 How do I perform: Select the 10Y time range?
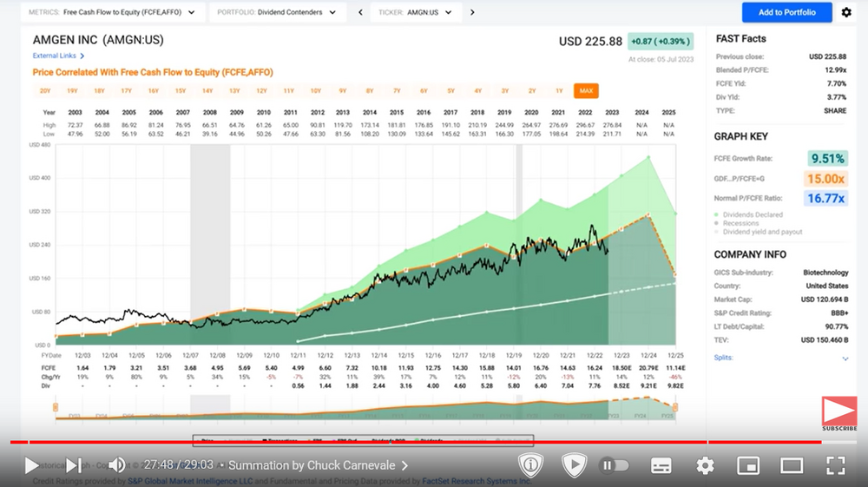pyautogui.click(x=316, y=91)
